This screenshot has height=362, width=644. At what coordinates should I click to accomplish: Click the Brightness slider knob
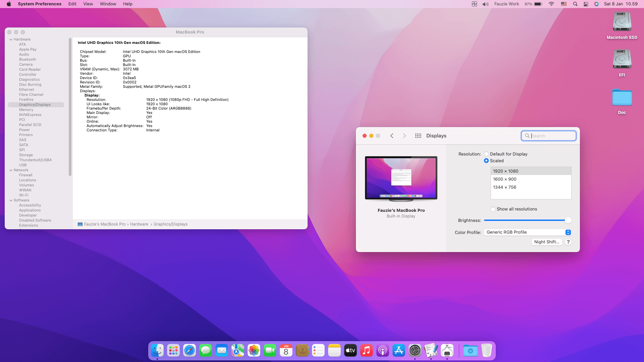point(568,220)
